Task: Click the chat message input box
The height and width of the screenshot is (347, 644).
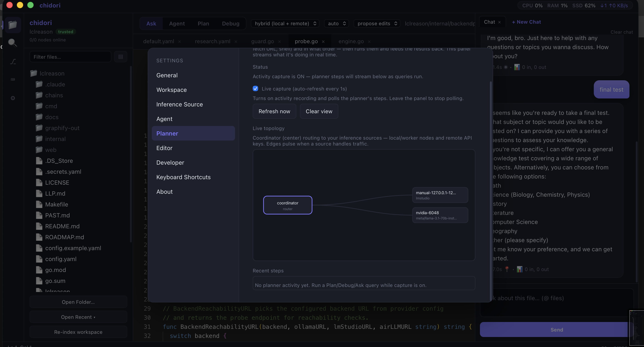Action: [557, 302]
